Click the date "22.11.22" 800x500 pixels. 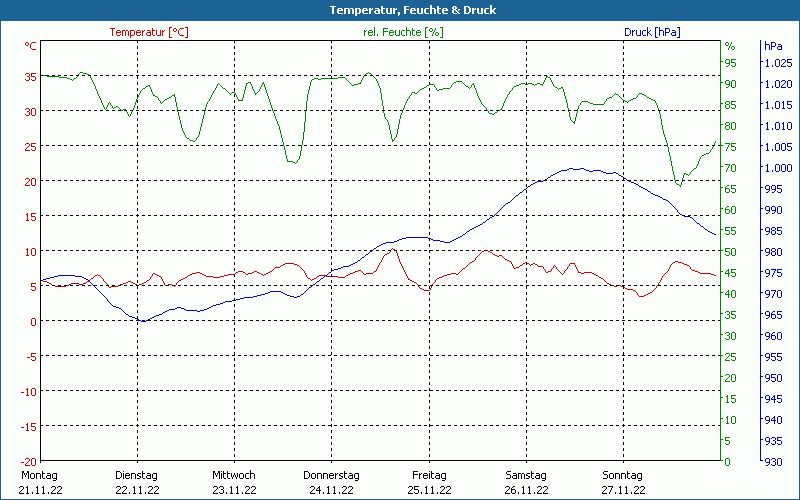137,490
